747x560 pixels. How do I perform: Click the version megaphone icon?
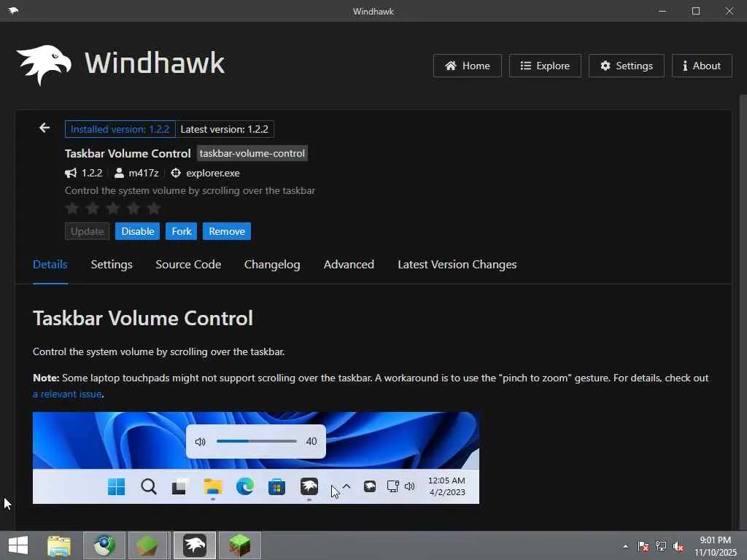[x=71, y=173]
